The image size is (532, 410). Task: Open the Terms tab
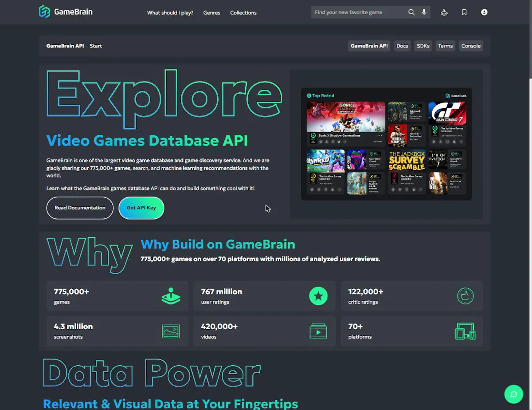[x=445, y=46]
